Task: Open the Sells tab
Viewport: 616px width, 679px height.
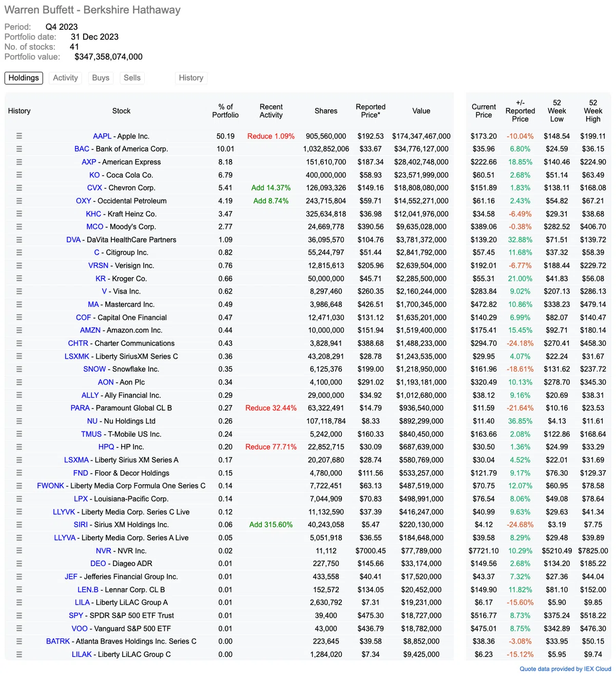Action: (132, 78)
